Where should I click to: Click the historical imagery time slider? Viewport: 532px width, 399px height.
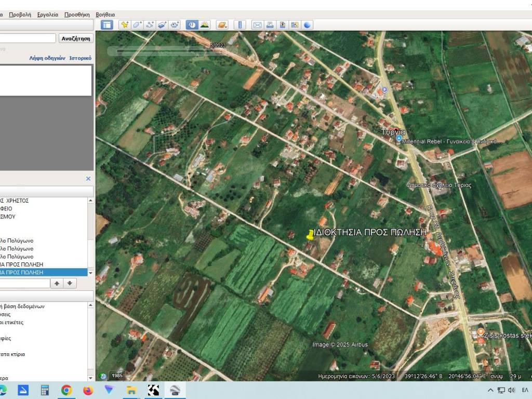(x=166, y=51)
